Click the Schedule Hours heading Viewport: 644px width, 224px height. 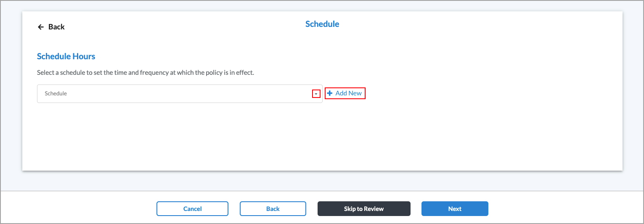click(66, 56)
